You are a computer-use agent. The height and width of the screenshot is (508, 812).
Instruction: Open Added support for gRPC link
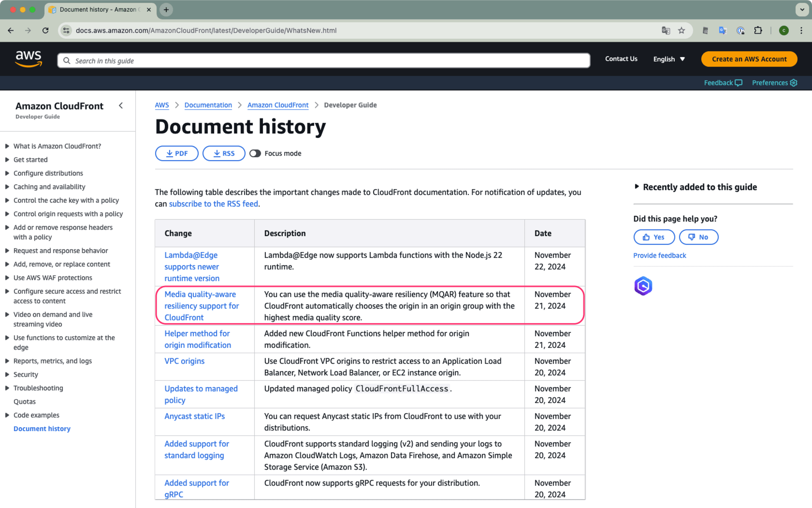click(197, 488)
